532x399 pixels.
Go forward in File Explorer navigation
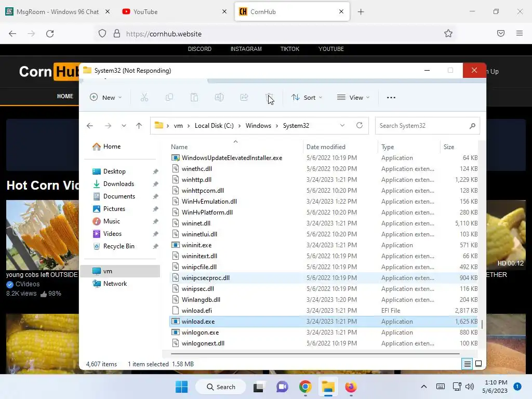[x=108, y=126]
